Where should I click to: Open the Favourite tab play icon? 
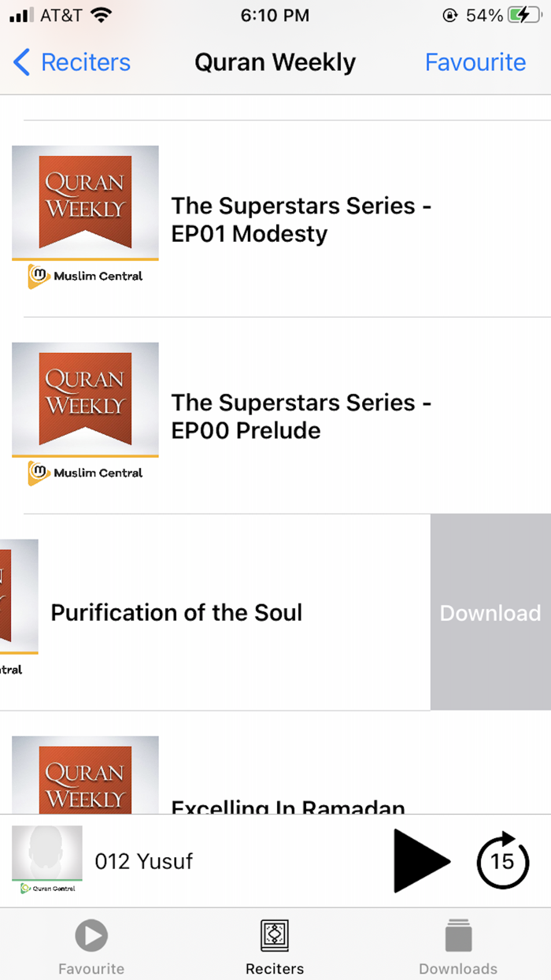coord(91,936)
